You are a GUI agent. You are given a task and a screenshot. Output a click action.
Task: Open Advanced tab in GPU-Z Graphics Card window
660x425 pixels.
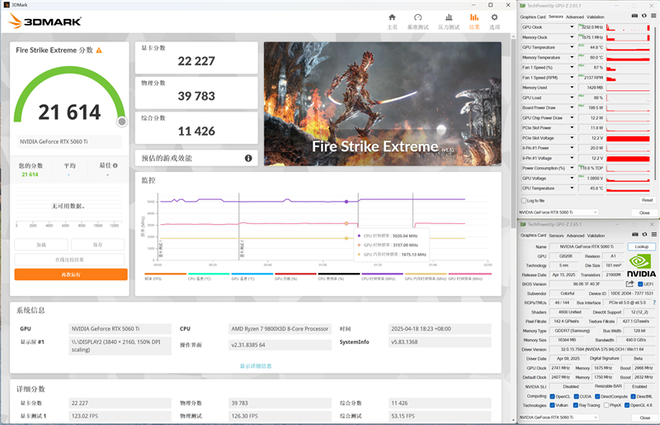(x=575, y=236)
